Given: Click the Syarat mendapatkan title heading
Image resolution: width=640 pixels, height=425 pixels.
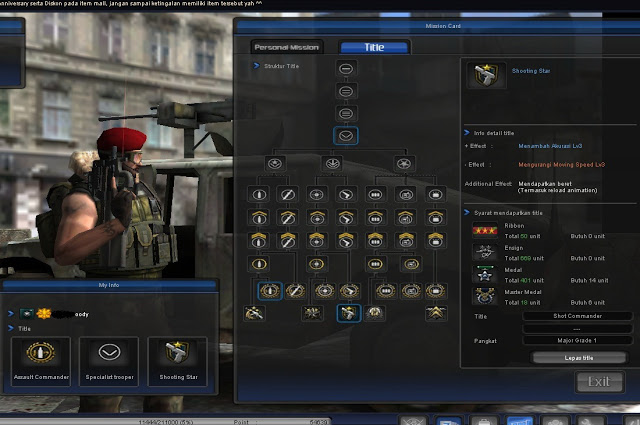Looking at the screenshot, I should pyautogui.click(x=508, y=213).
